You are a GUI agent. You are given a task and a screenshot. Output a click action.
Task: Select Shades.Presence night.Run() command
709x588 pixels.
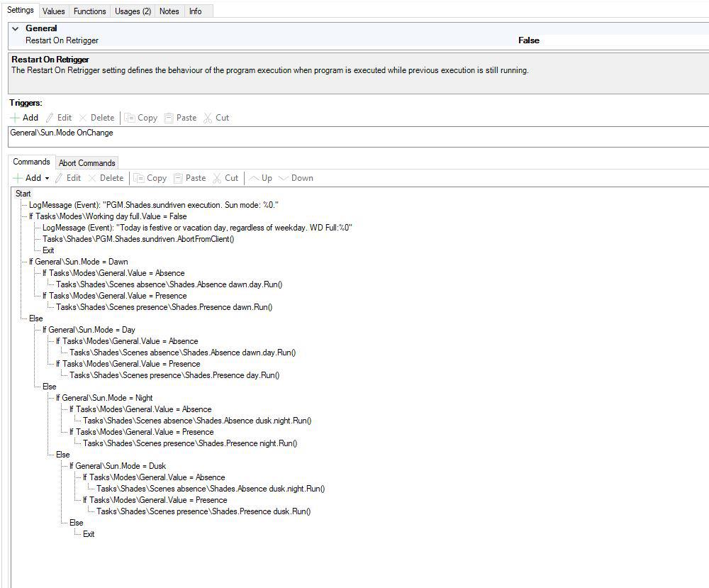pos(189,443)
